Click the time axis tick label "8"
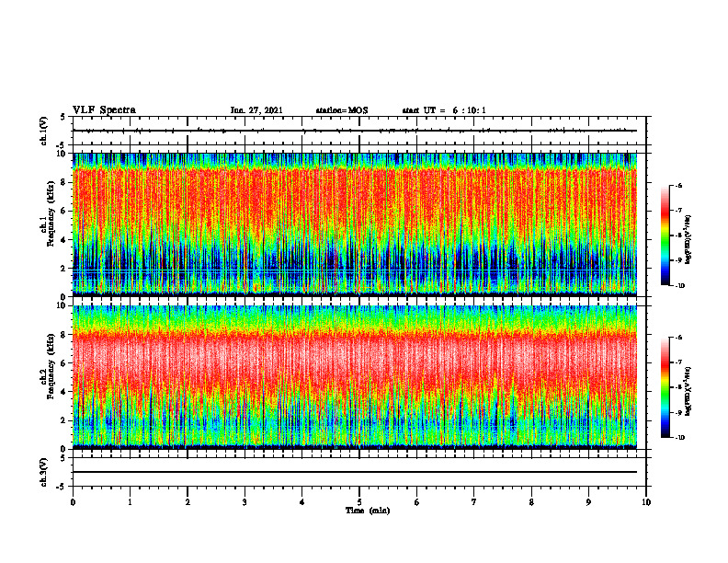Image resolution: width=728 pixels, height=563 pixels. click(531, 502)
